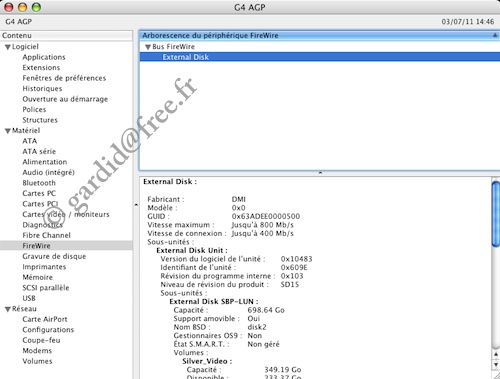Click the details pane scrollbar thumb

click(496, 214)
